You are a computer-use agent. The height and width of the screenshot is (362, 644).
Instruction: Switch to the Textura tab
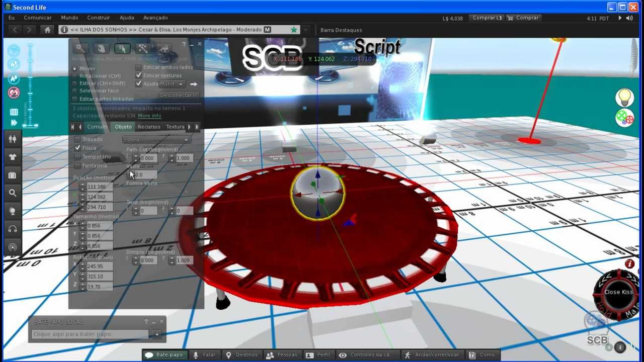pyautogui.click(x=175, y=127)
